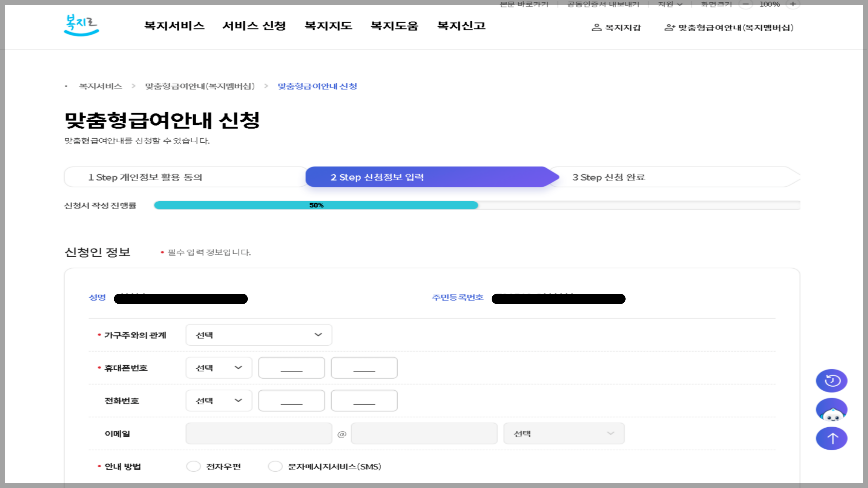Open the 복지지갑 wallet icon link
The height and width of the screenshot is (488, 868).
[596, 27]
